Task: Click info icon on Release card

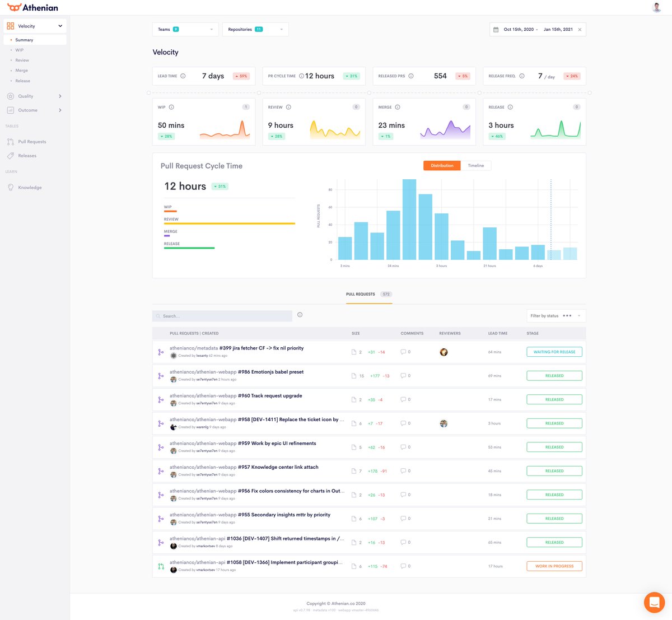Action: (510, 107)
